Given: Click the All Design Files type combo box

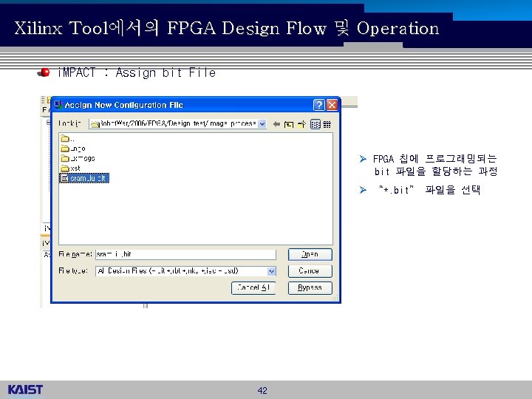Looking at the screenshot, I should tap(185, 271).
